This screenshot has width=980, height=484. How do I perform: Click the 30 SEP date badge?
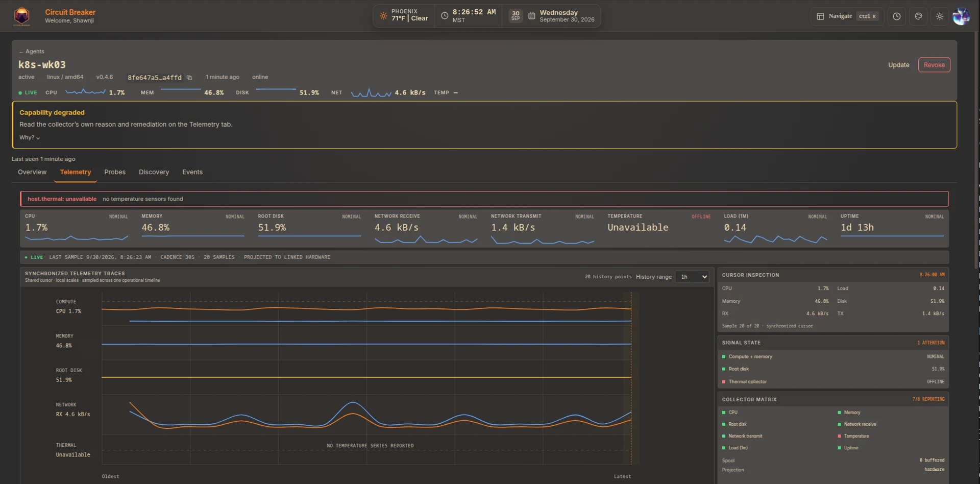516,16
